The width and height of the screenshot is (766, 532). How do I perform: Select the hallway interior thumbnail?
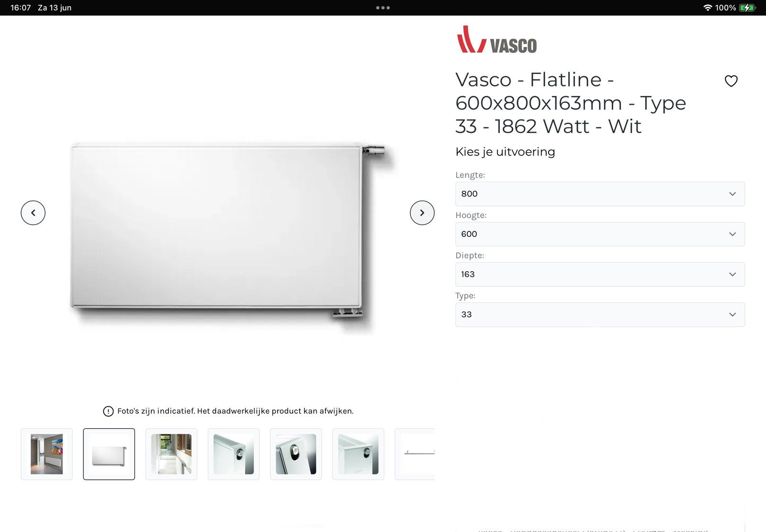(171, 454)
